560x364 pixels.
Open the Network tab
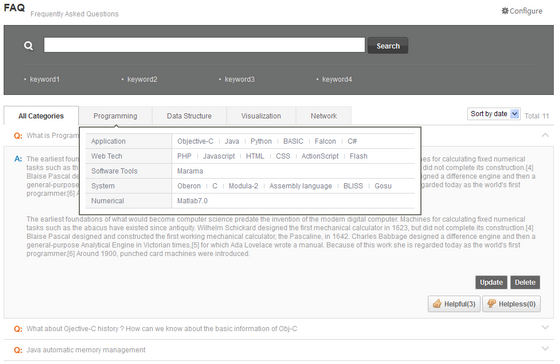324,116
